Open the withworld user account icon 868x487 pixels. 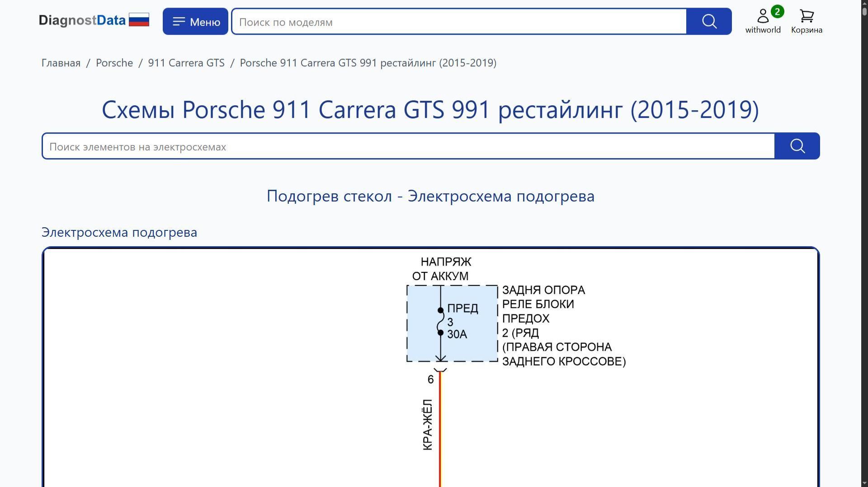click(763, 21)
